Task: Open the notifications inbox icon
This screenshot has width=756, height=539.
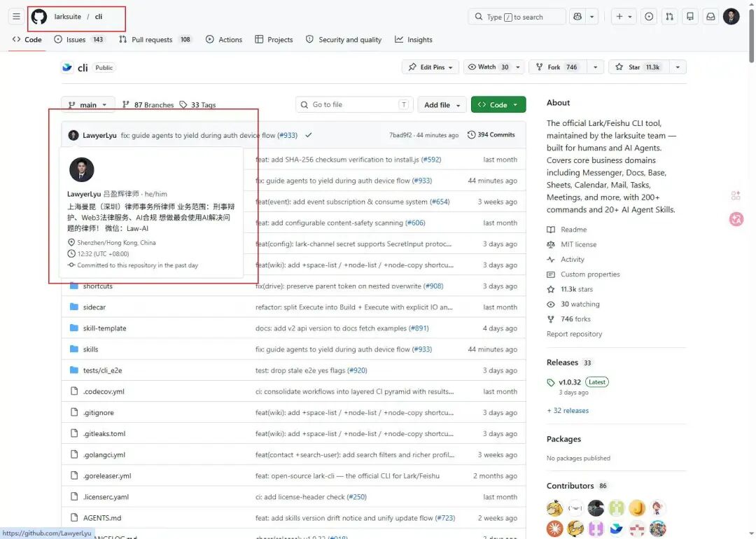Action: click(x=710, y=16)
